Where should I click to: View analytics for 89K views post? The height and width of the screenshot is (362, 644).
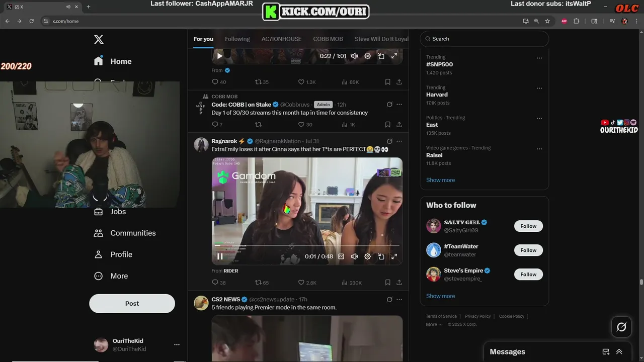pos(350,82)
